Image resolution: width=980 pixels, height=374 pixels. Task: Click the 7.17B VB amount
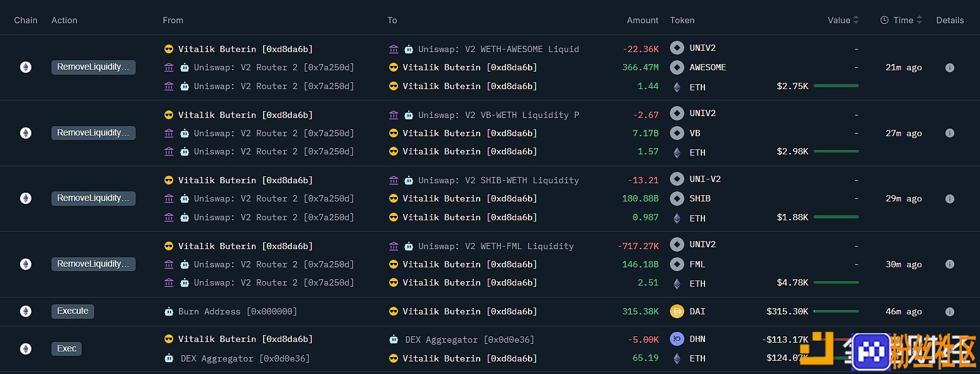[x=645, y=133]
